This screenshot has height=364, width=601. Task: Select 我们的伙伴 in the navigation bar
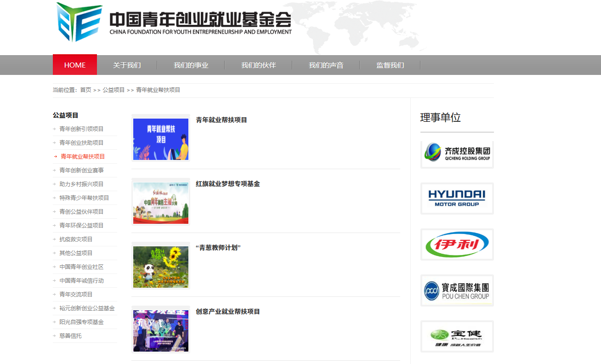(x=258, y=65)
